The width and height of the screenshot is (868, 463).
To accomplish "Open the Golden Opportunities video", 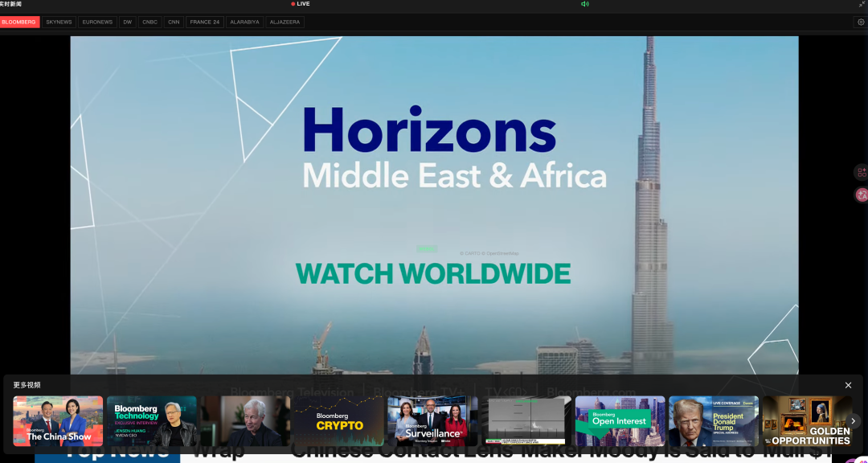I will 807,421.
